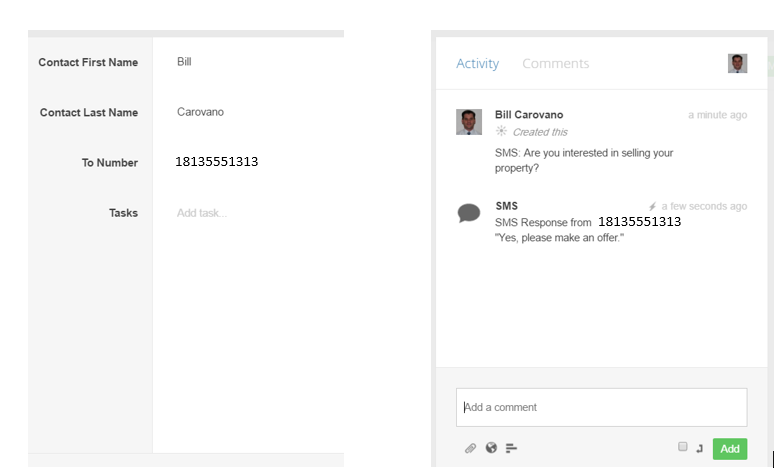
Task: Click the 'Add a comment' text box
Action: (601, 407)
